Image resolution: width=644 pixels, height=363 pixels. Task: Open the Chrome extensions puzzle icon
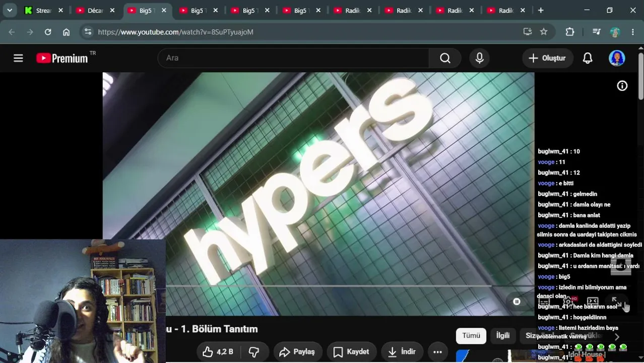(x=570, y=32)
